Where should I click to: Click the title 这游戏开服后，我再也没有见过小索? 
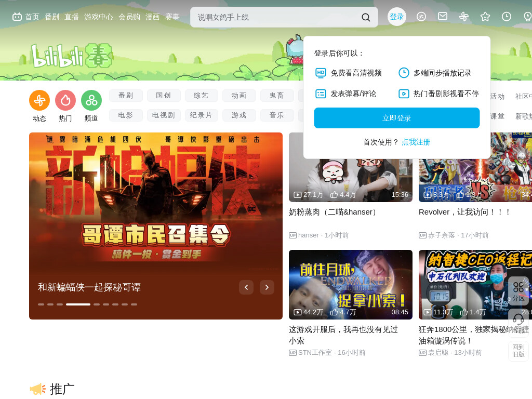[343, 335]
